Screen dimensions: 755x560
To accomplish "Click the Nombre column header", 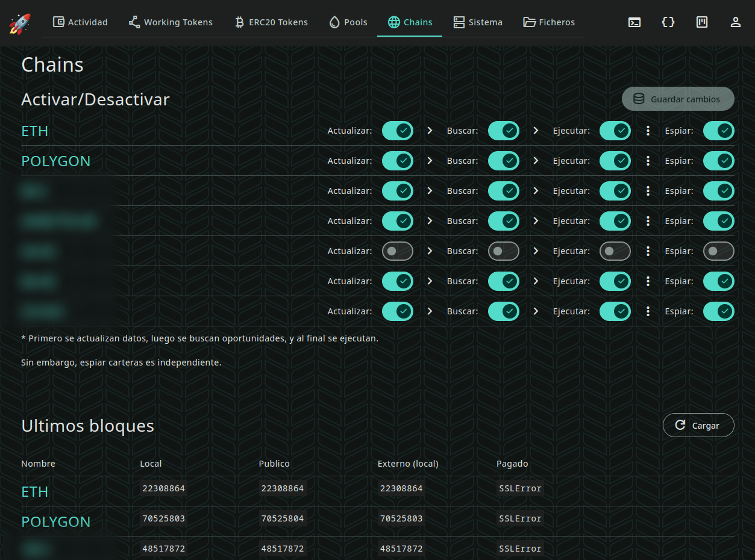I will coord(38,464).
